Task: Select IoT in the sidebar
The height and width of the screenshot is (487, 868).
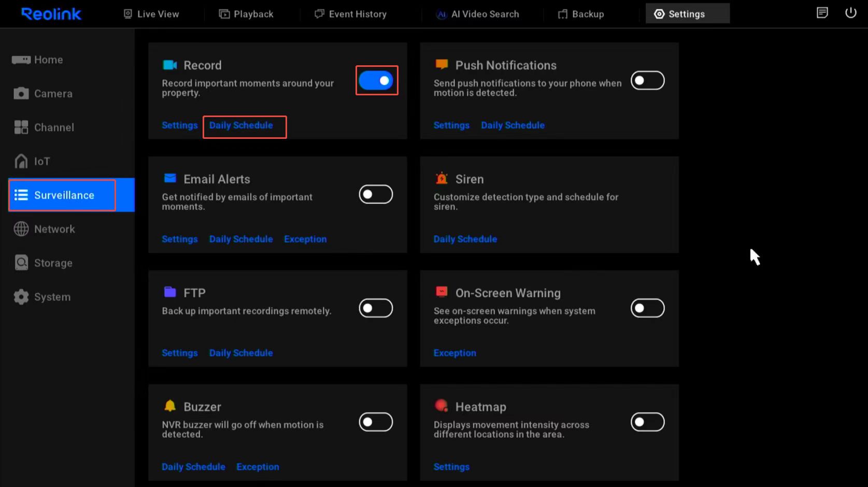Action: [x=67, y=161]
